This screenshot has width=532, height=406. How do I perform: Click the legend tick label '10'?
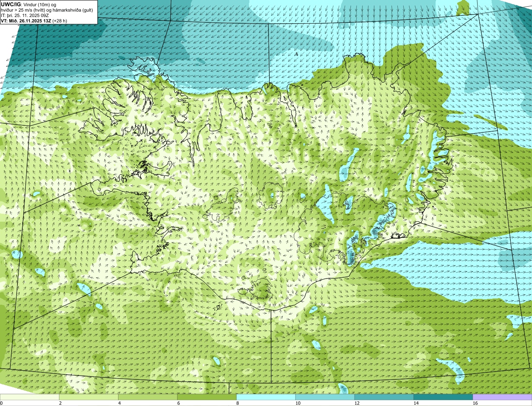tap(298, 403)
